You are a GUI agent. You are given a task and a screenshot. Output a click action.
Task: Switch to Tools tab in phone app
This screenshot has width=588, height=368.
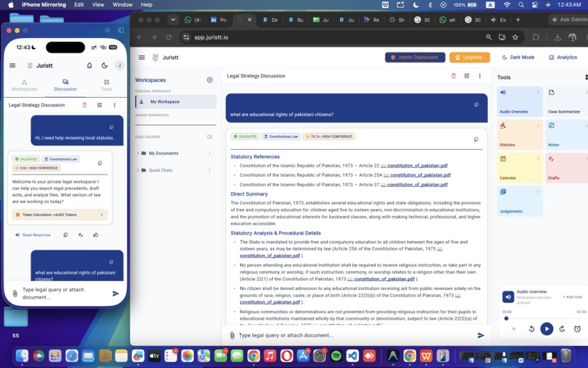click(x=107, y=85)
